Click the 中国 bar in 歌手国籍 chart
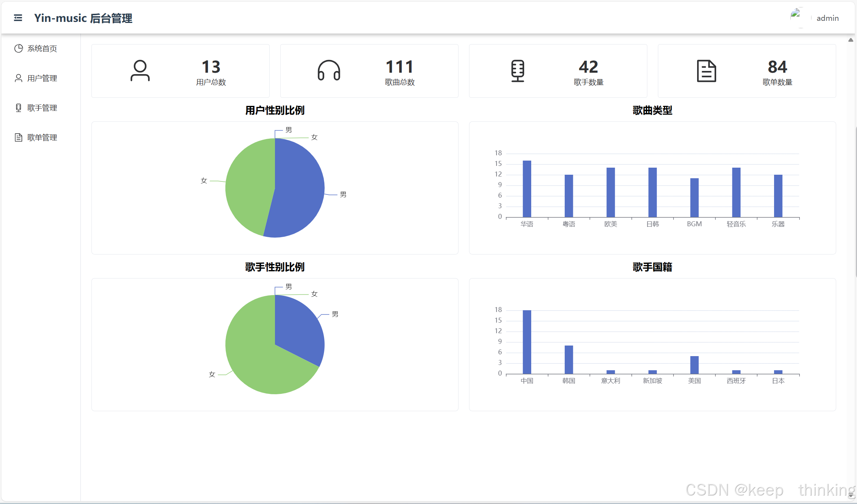The height and width of the screenshot is (504, 857). tap(527, 342)
